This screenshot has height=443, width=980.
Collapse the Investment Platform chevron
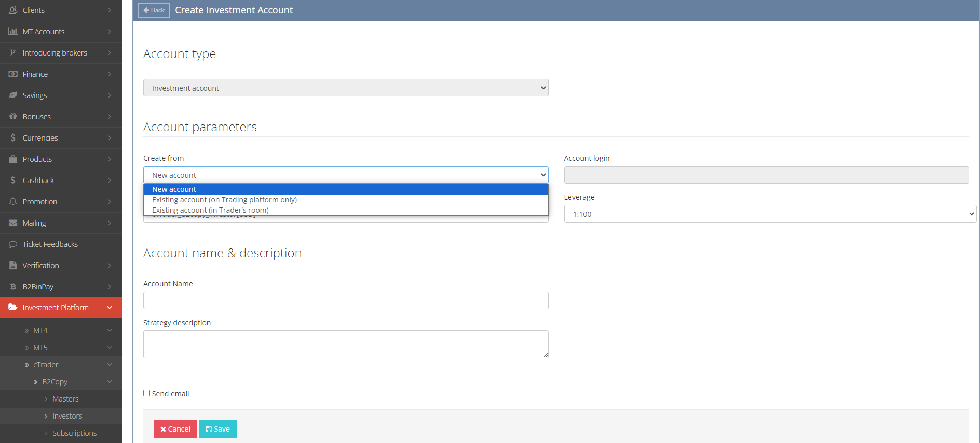click(110, 308)
